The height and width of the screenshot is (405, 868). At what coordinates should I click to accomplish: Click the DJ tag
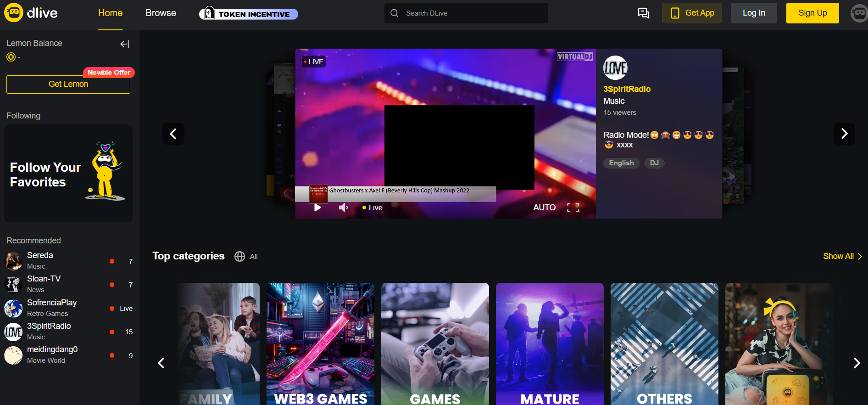tap(654, 163)
